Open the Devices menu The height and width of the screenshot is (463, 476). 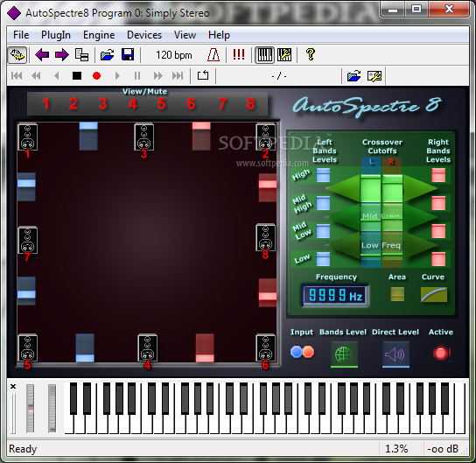[x=144, y=35]
